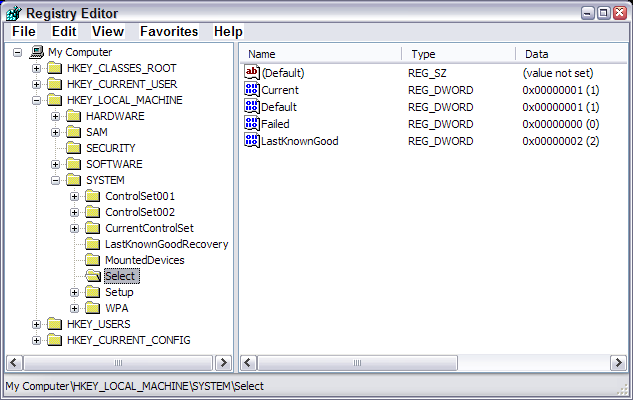Collapse the My Computer root node
This screenshot has width=633, height=400.
tap(17, 52)
